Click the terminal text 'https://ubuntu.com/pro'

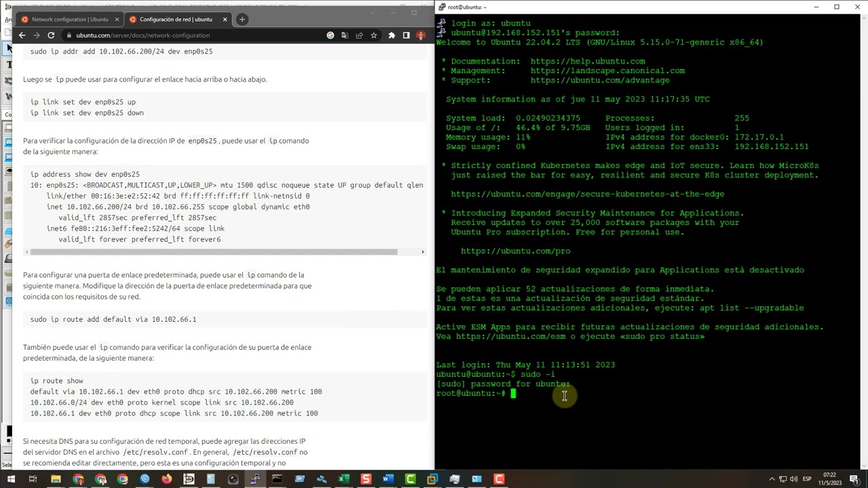click(515, 251)
